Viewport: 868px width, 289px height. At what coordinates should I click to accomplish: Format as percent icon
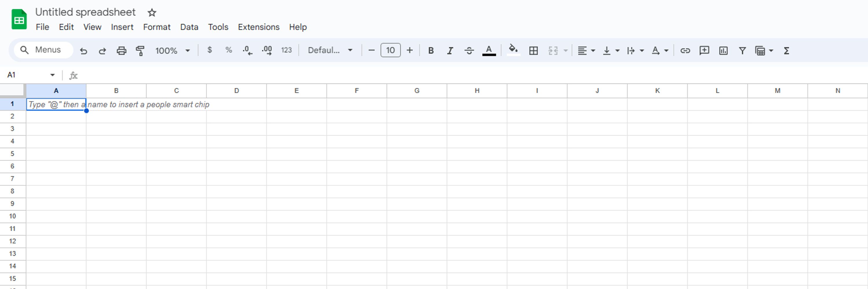229,50
